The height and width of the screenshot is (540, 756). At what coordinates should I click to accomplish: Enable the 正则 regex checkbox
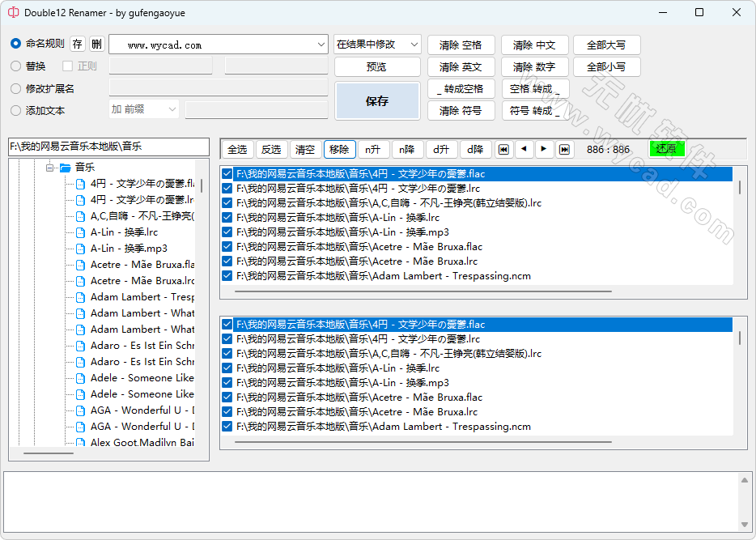point(66,66)
